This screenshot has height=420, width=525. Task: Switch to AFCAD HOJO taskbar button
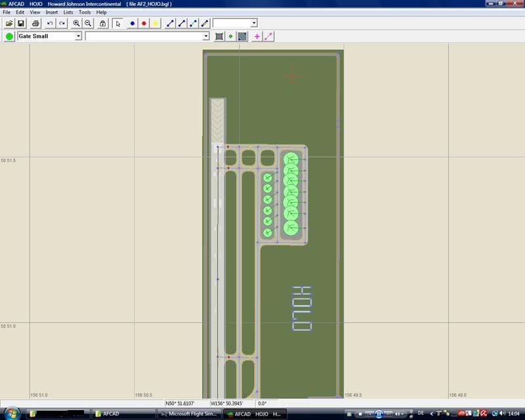[255, 414]
